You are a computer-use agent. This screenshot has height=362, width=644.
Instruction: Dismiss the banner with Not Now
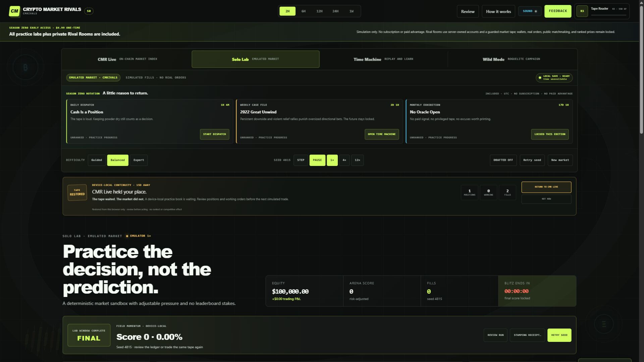tap(546, 199)
